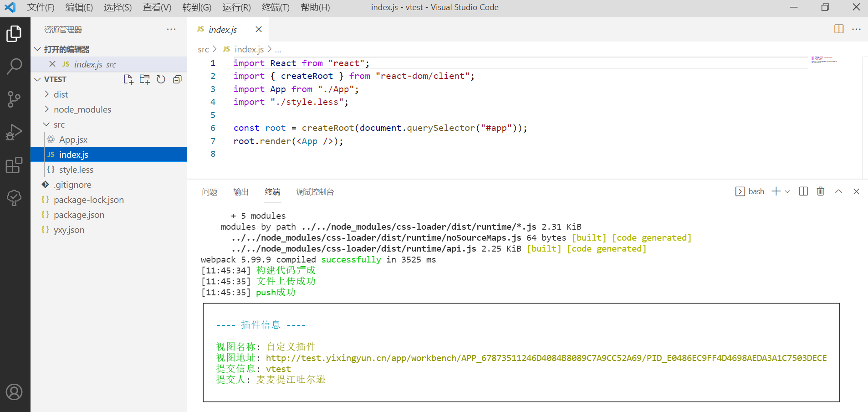This screenshot has width=868, height=412.
Task: Click the code minimap preview
Action: [824, 60]
